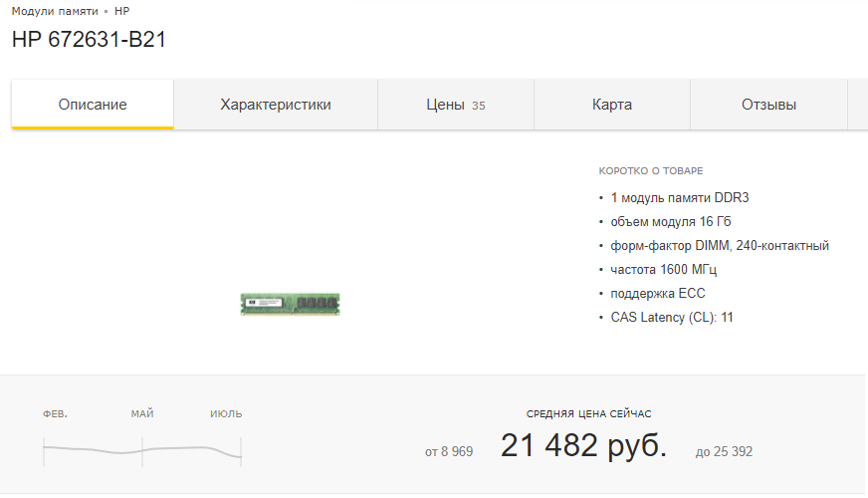
Task: Click the spec CAS Latency (CL): 11
Action: click(672, 317)
